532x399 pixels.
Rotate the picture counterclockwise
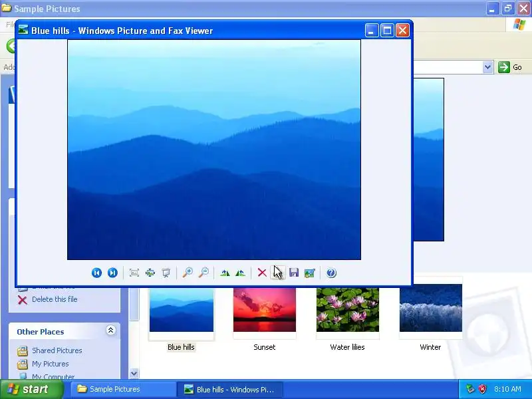pyautogui.click(x=240, y=273)
